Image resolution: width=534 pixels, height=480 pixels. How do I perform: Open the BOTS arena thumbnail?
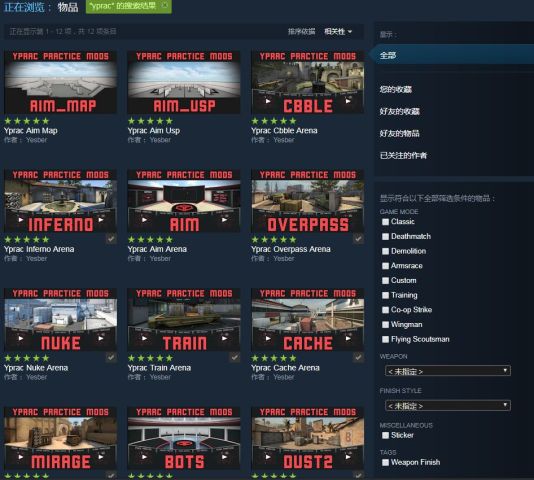pos(184,438)
